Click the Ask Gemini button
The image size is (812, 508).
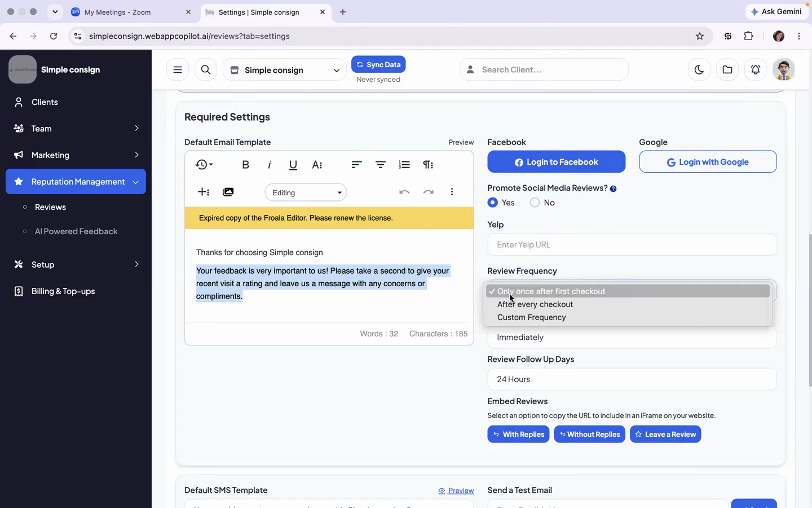776,12
